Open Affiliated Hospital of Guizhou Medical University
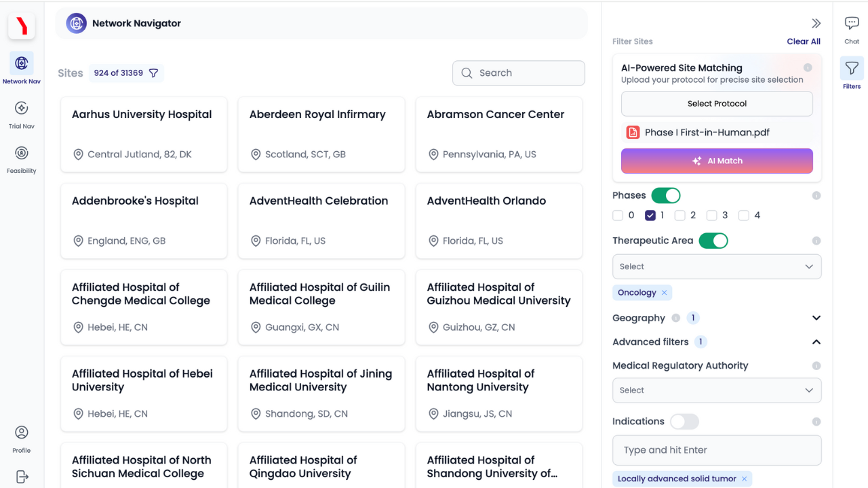Screen dimensions: 868x488 tap(499, 307)
